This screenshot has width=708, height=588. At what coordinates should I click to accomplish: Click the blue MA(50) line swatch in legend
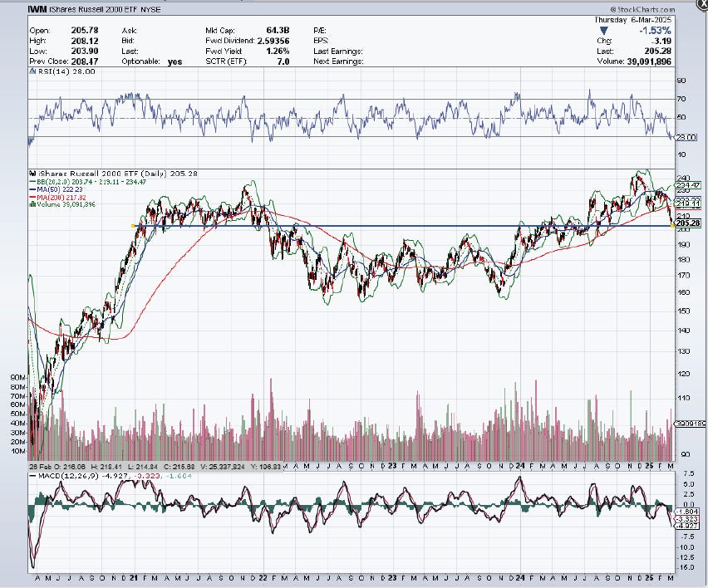[33, 189]
